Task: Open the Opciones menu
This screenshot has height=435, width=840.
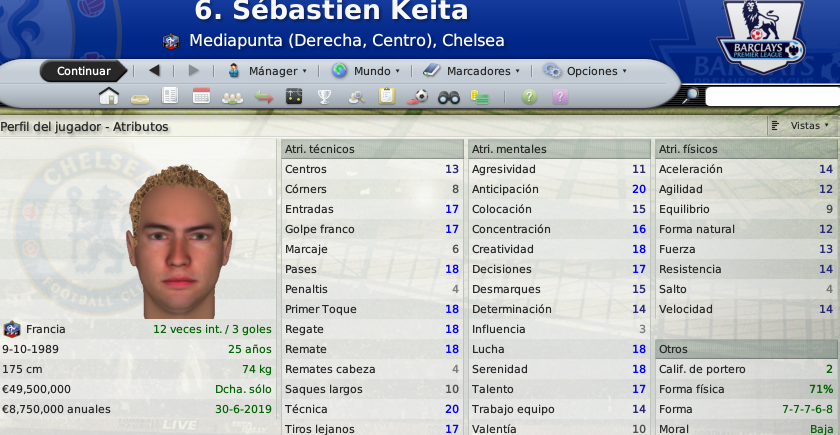Action: [585, 71]
